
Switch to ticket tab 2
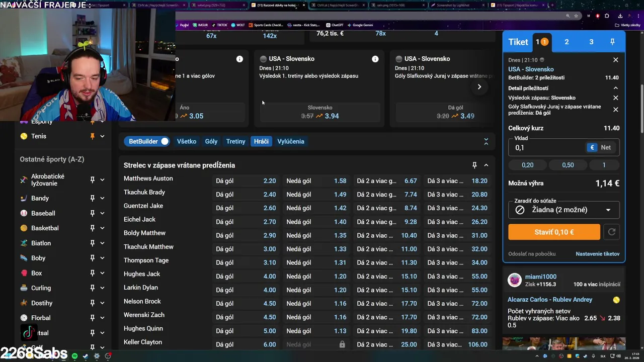click(567, 42)
